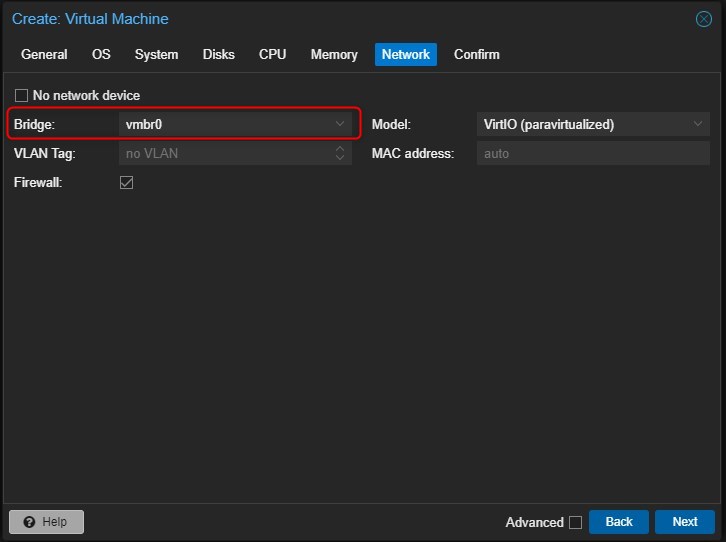Click the Help button with question icon

click(x=46, y=522)
